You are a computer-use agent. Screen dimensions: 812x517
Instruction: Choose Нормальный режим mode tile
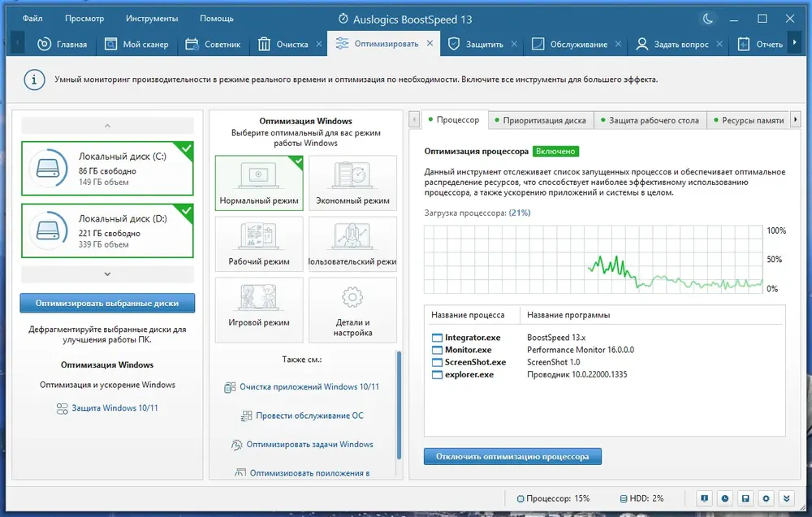pyautogui.click(x=259, y=183)
